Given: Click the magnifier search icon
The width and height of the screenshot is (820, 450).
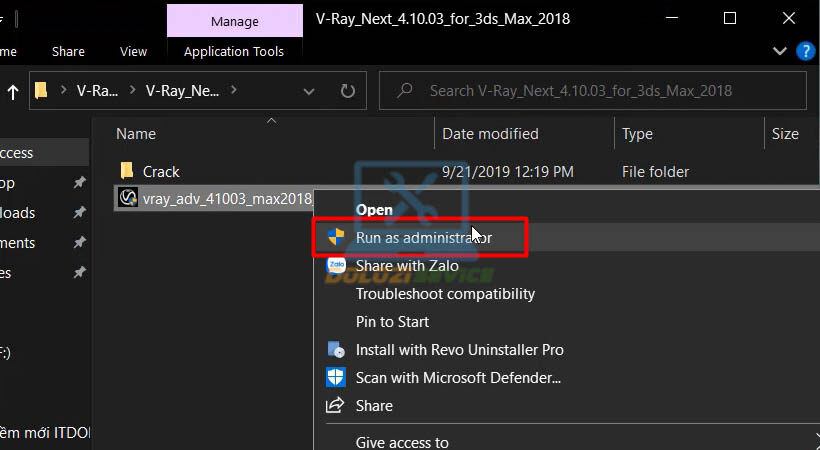Looking at the screenshot, I should click(x=404, y=91).
